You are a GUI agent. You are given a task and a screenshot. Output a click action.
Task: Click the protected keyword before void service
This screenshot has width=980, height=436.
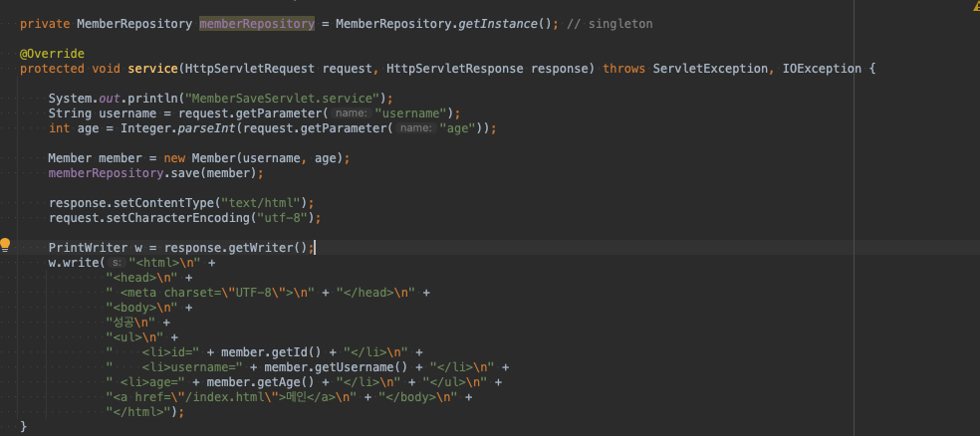(x=52, y=68)
